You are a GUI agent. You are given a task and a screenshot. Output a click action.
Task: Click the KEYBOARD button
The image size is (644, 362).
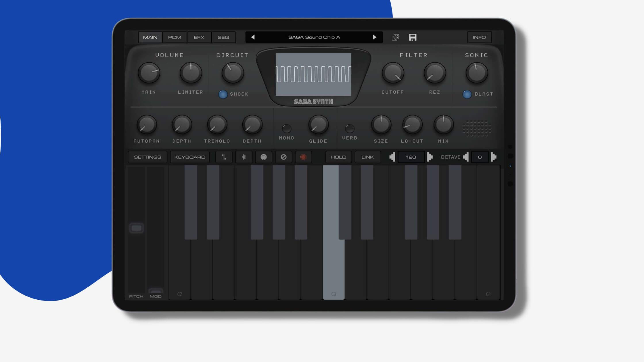(190, 157)
